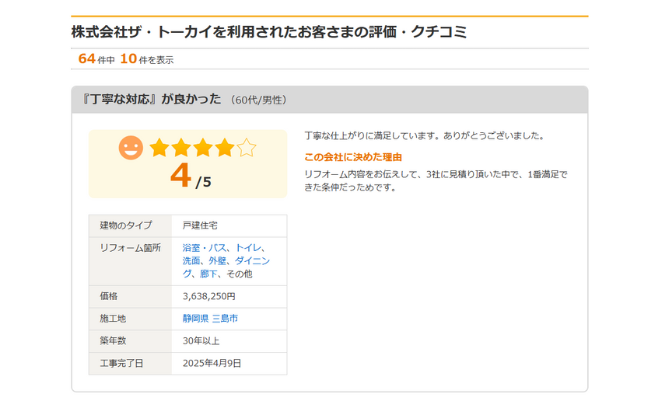The image size is (650, 400).
Task: Click the 施工地 row label
Action: point(113,319)
